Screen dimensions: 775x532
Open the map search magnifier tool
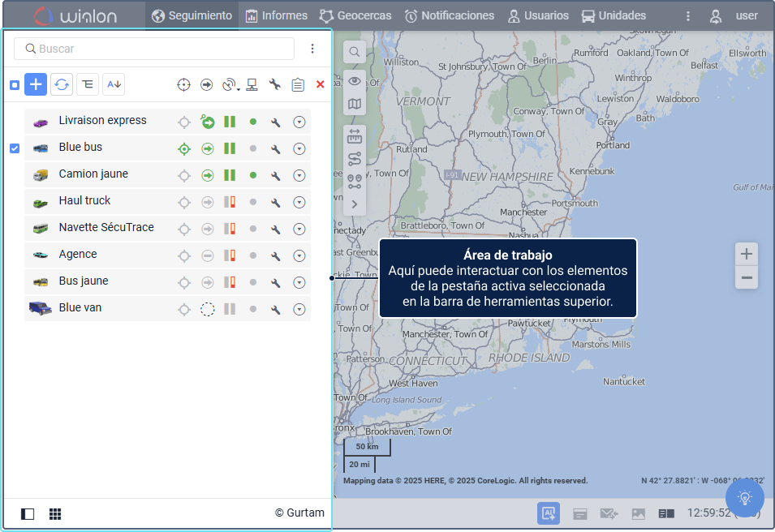tap(355, 52)
